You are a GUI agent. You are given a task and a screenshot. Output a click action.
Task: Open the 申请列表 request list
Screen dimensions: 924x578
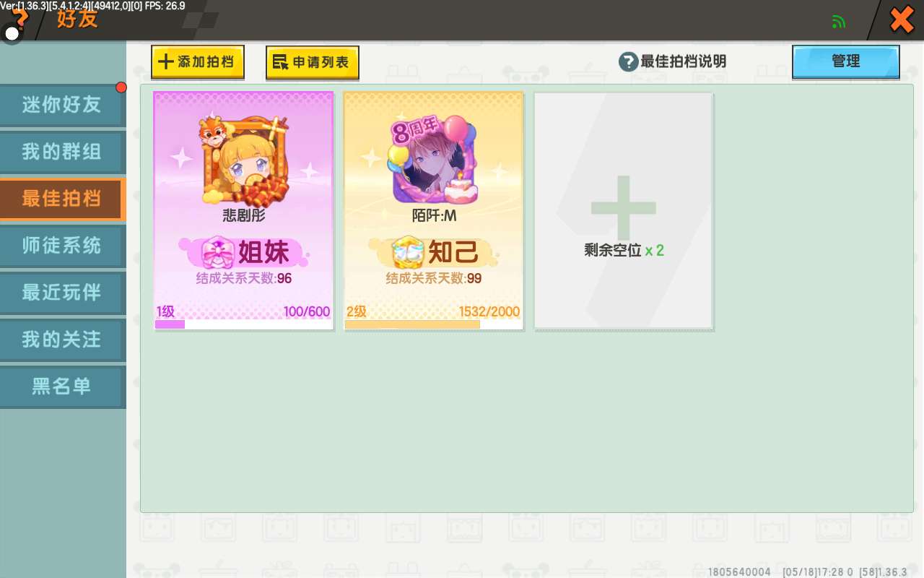coord(313,63)
